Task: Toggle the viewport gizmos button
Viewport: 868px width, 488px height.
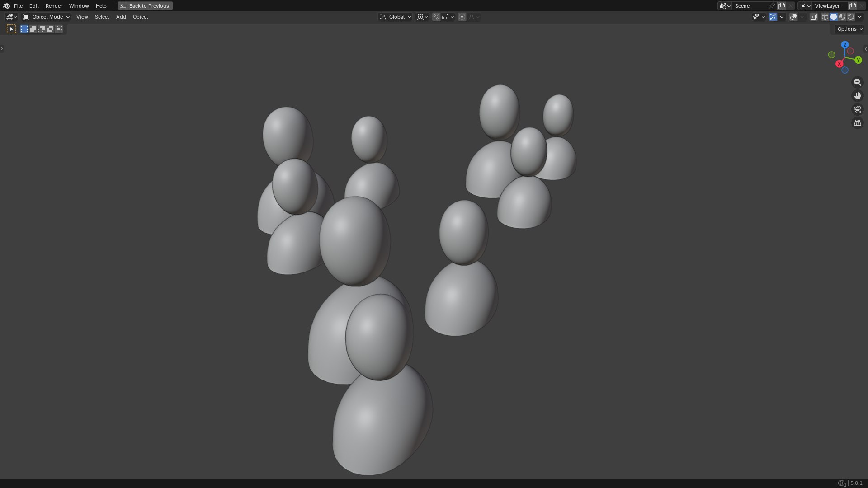Action: click(773, 17)
